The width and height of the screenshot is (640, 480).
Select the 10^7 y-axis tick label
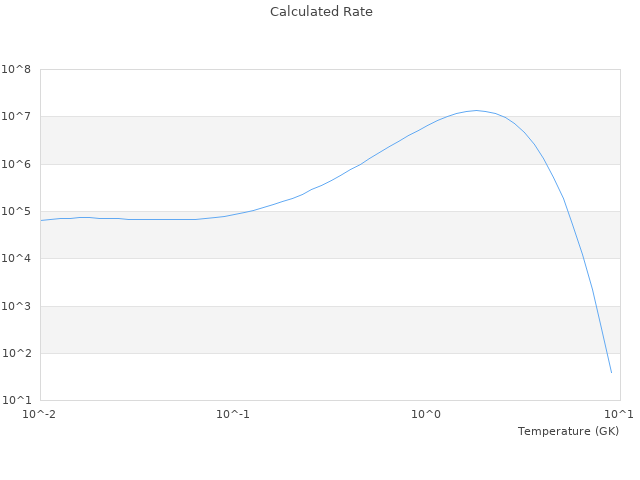(x=17, y=117)
